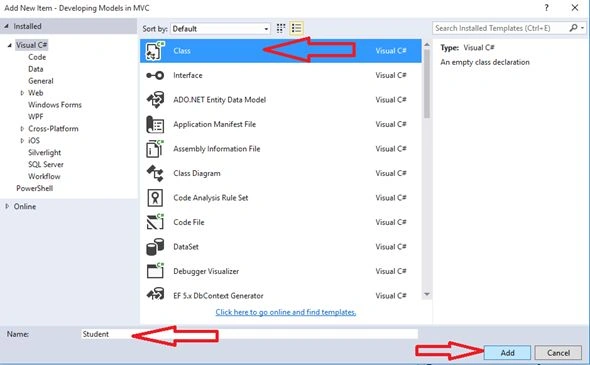Select the General category
The height and width of the screenshot is (365, 590).
(41, 81)
